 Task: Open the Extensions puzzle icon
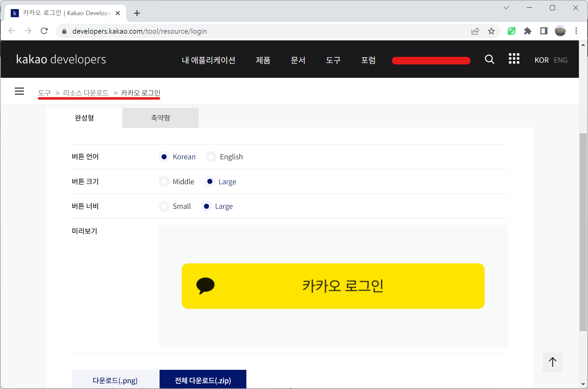(528, 31)
